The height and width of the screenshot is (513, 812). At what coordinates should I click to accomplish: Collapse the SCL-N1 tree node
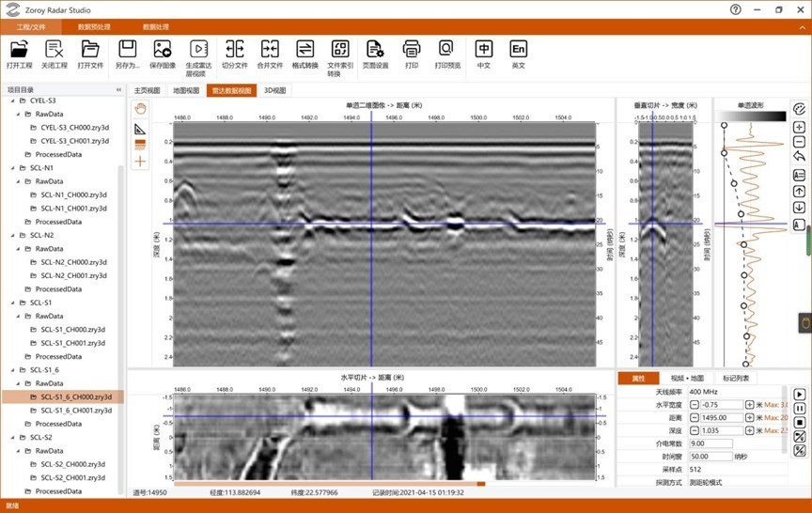click(x=11, y=167)
